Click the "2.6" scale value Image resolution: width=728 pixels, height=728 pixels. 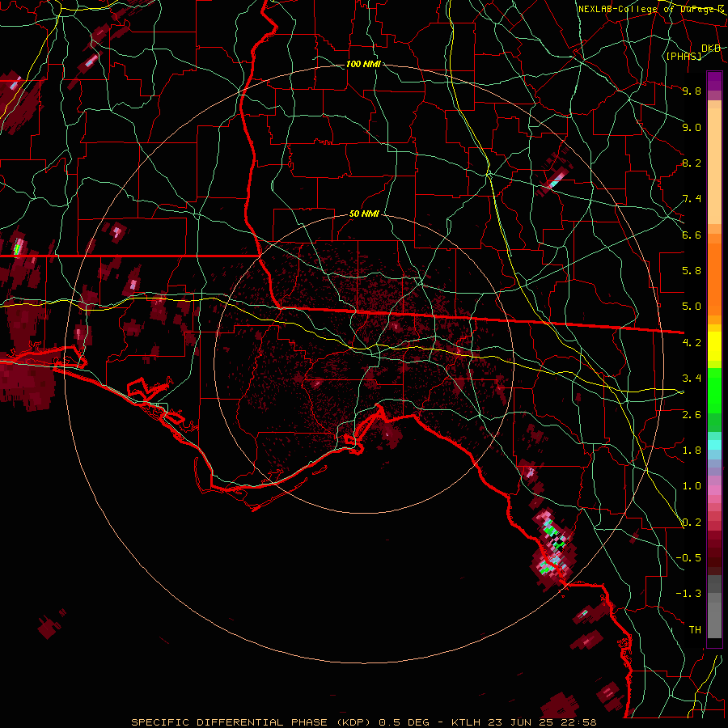pos(692,415)
